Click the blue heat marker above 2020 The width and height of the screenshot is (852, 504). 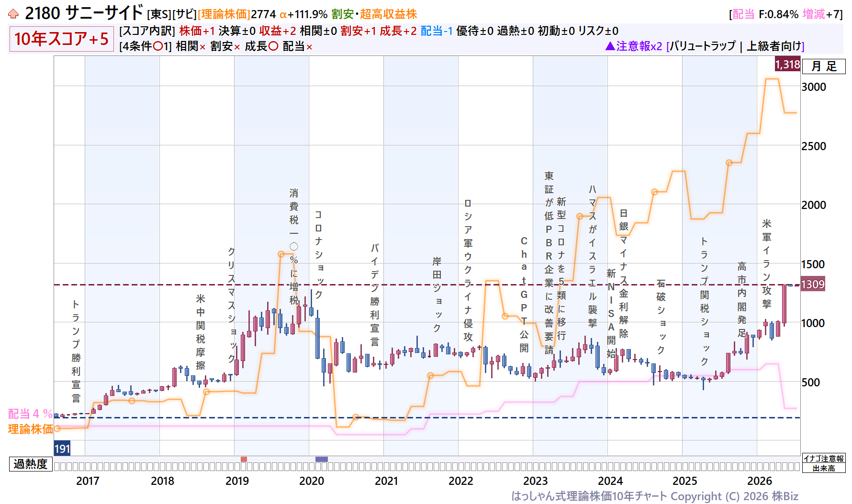[x=322, y=460]
